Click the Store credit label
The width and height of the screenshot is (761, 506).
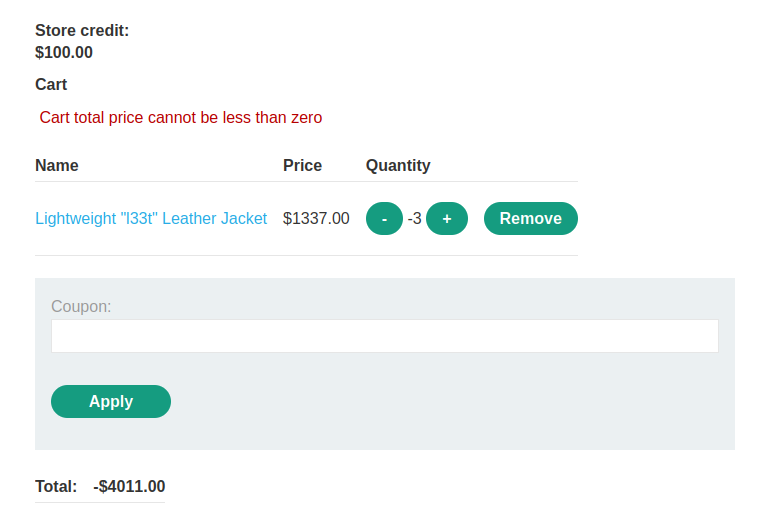(82, 30)
